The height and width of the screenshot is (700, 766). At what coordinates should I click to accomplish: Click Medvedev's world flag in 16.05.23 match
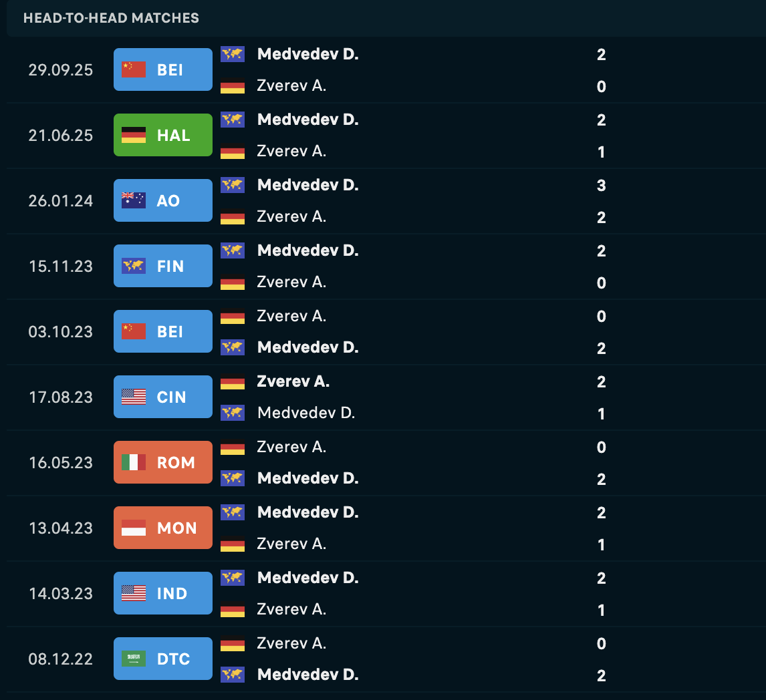pyautogui.click(x=233, y=478)
